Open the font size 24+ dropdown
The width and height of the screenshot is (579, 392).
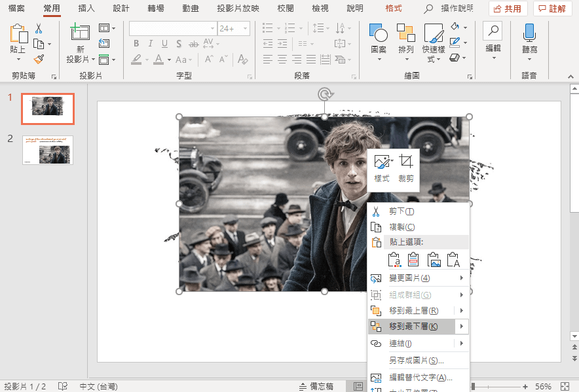pyautogui.click(x=245, y=28)
